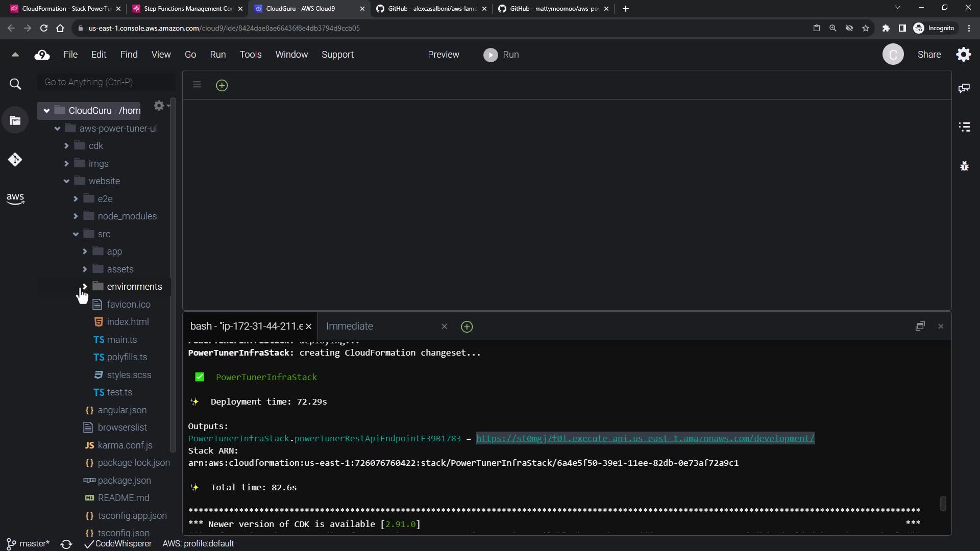Screen dimensions: 980x551
Task: Open the Source Control git panel icon
Action: click(x=15, y=160)
